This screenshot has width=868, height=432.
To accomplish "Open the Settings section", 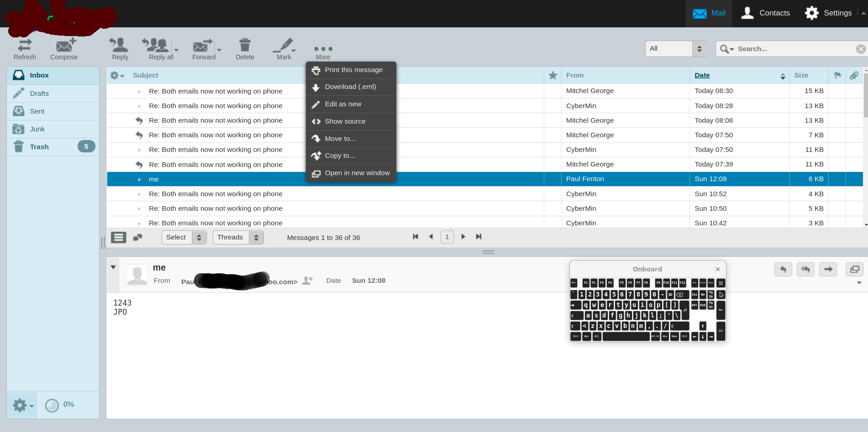I will [828, 13].
